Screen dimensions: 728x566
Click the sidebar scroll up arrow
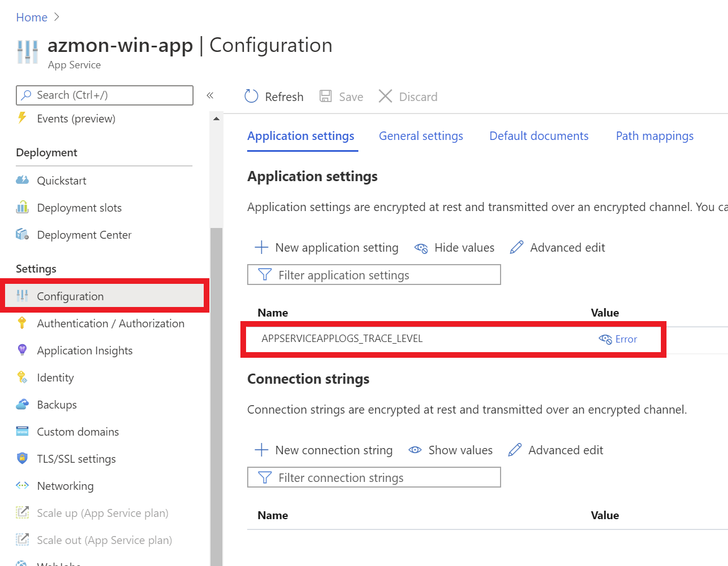[216, 119]
